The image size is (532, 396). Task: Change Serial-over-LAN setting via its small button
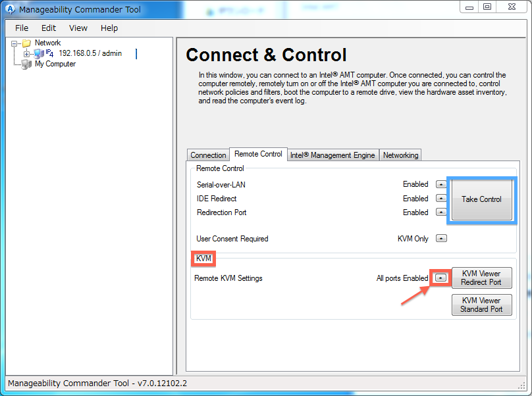tap(441, 184)
